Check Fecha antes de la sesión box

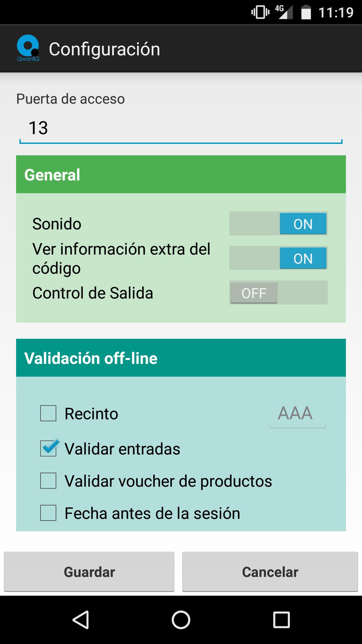pyautogui.click(x=48, y=513)
